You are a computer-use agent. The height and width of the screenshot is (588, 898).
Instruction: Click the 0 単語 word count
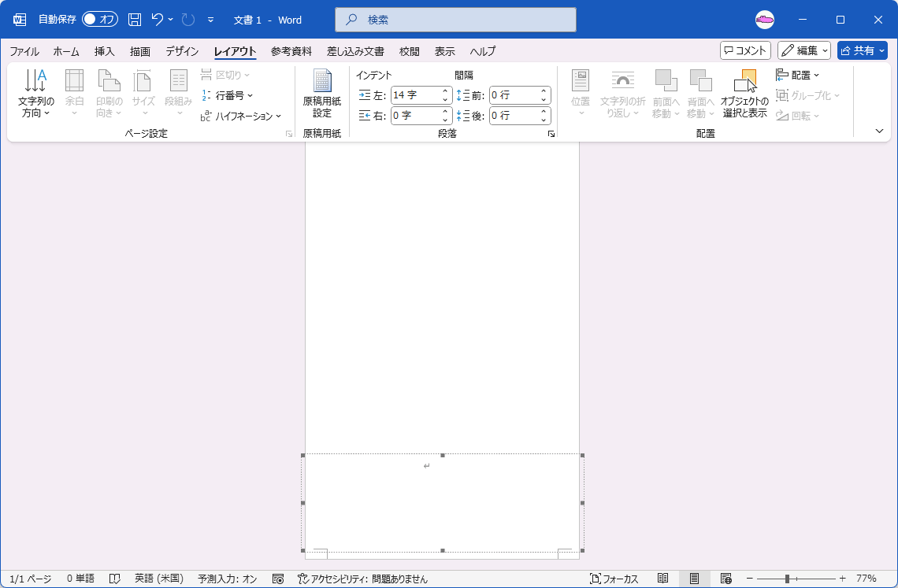pyautogui.click(x=80, y=579)
